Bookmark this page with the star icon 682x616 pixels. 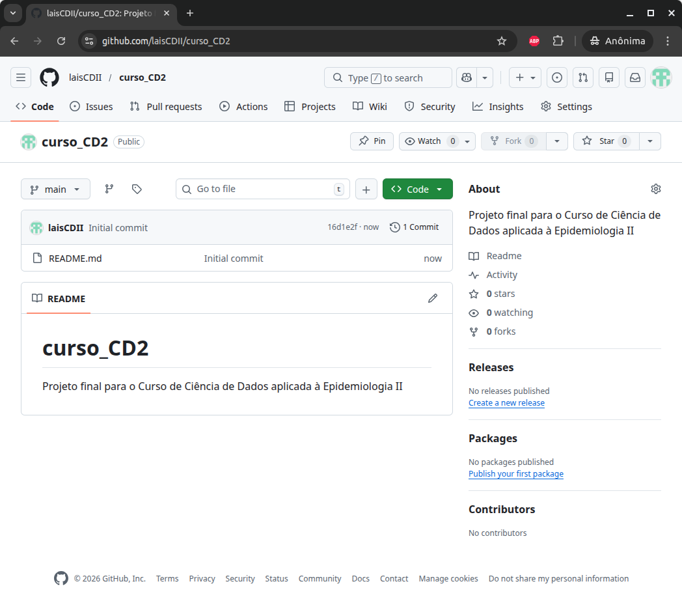click(502, 41)
